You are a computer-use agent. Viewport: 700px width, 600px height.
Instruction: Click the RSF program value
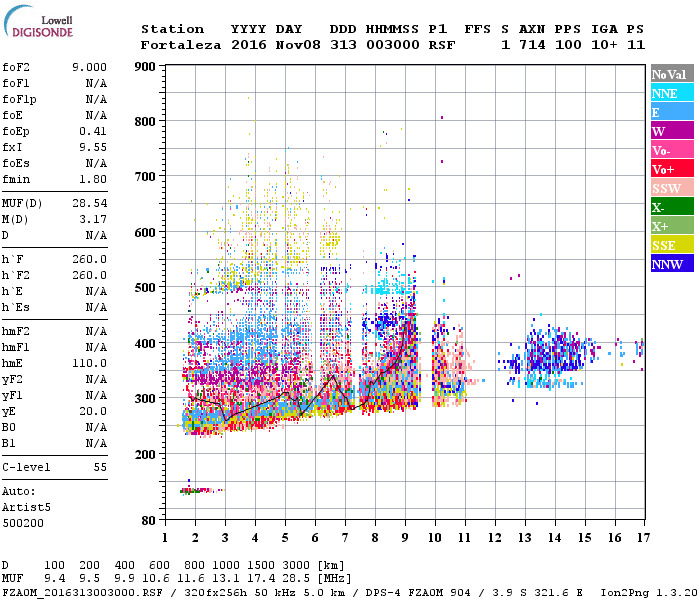click(442, 45)
